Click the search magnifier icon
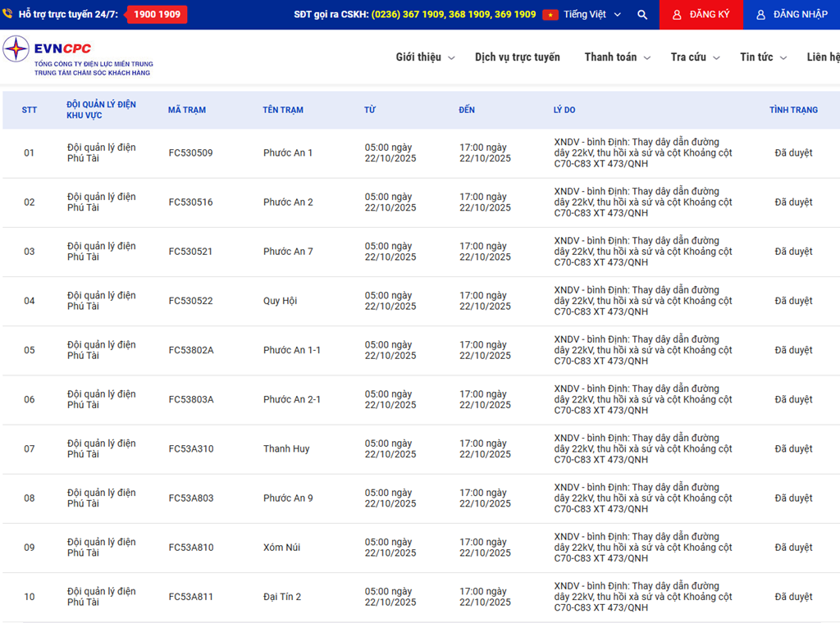Viewport: 840px width, 623px height. (x=642, y=15)
